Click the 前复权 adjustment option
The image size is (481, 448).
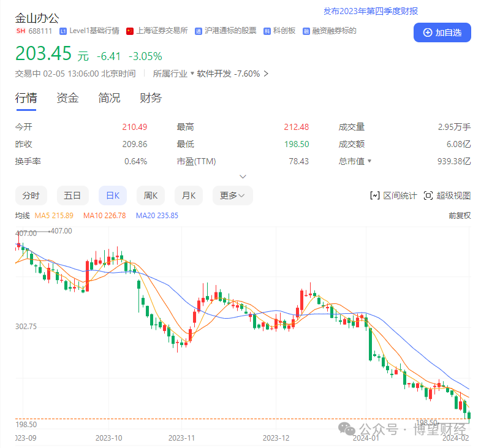pyautogui.click(x=460, y=216)
